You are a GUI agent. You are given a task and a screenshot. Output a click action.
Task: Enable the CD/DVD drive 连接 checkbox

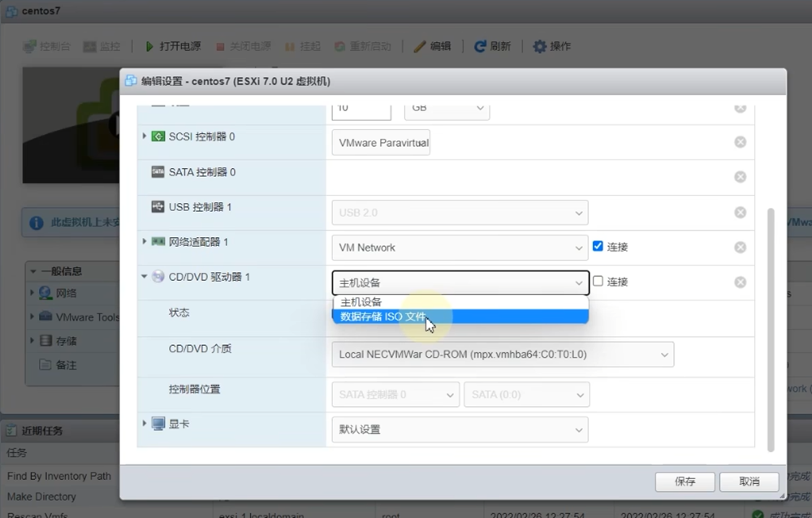598,281
